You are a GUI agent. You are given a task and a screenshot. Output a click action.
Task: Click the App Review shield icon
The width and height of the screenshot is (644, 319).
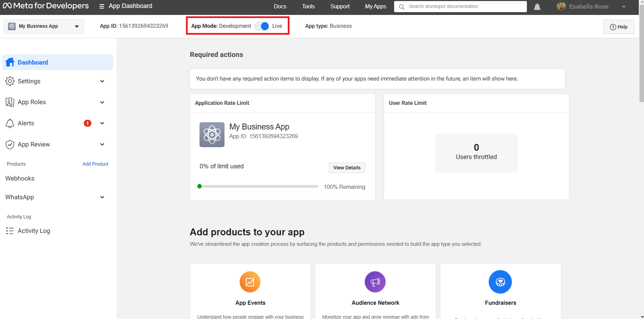10,144
